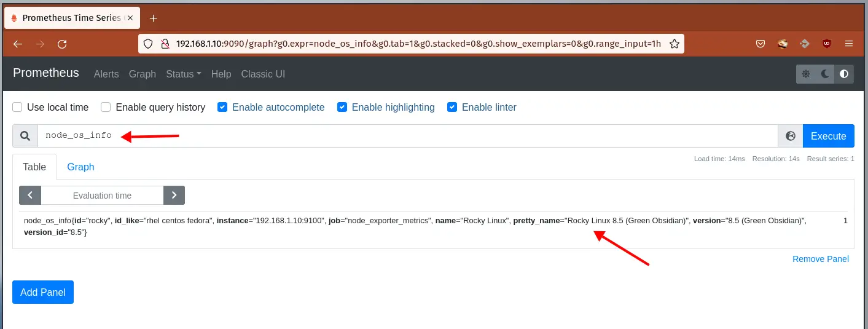Screen dimensions: 868x329
Task: Click the Prometheus brand logo link
Action: (46, 73)
